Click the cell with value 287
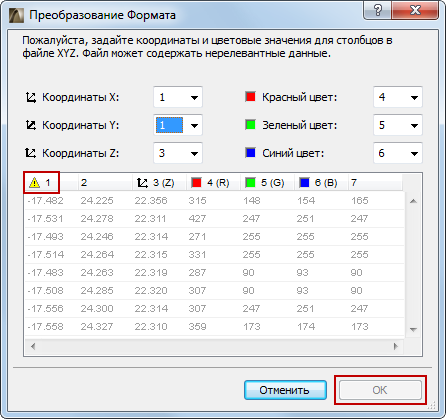The image size is (446, 419). tap(197, 273)
